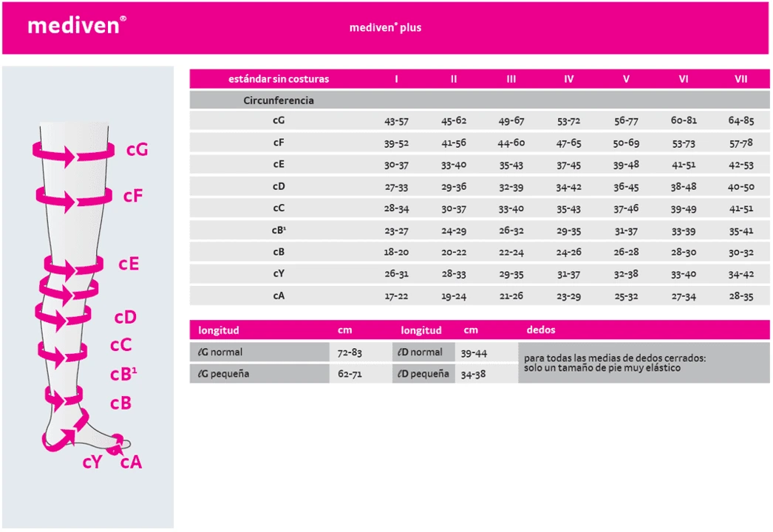
Task: Click the cA value 25-32
Action: click(x=626, y=296)
